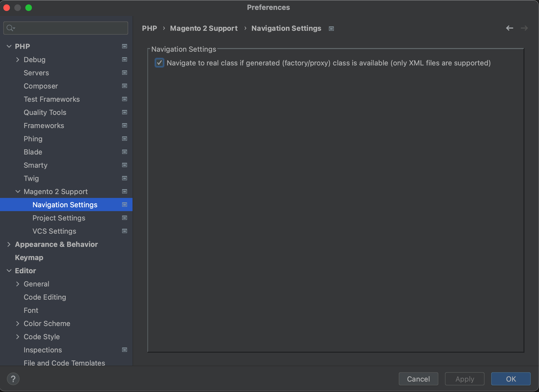The width and height of the screenshot is (539, 392).
Task: Expand the Code Style node
Action: (18, 336)
